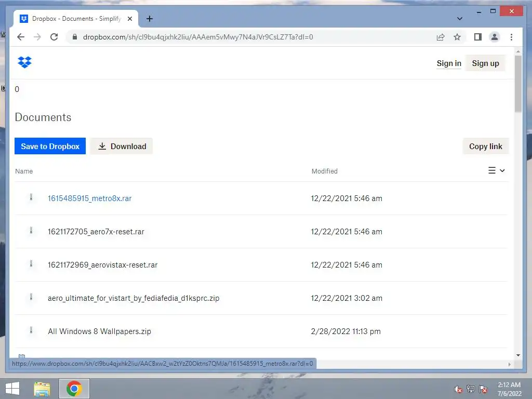Viewport: 532px width, 399px height.
Task: Click the Dropbox logo icon
Action: 24,62
